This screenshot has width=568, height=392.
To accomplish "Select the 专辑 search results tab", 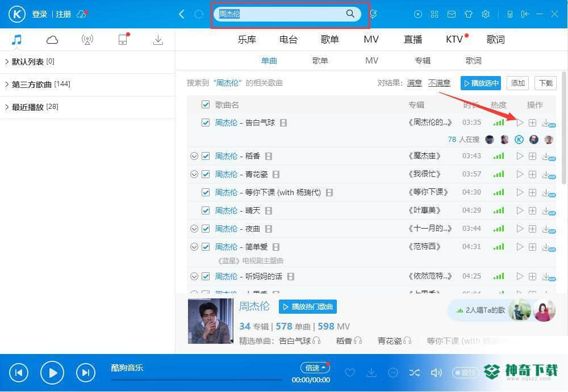I will tap(423, 61).
